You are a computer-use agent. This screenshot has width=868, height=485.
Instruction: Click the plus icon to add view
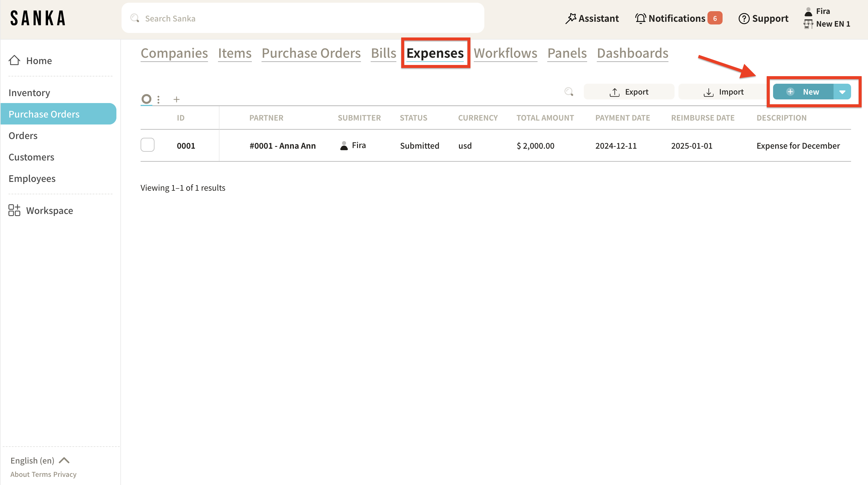click(x=176, y=99)
